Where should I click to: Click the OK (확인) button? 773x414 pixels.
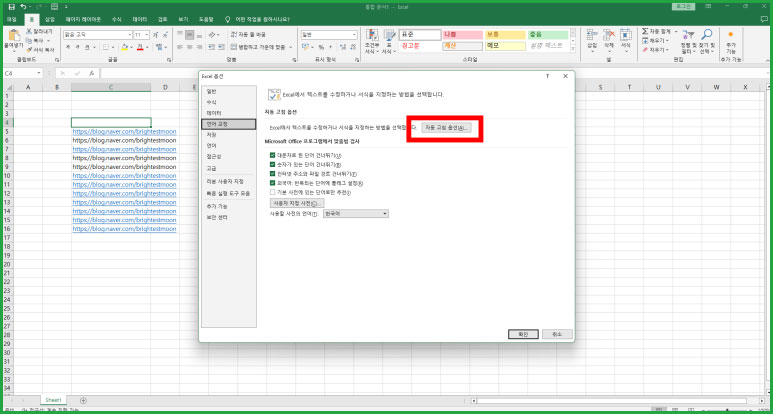coord(523,334)
